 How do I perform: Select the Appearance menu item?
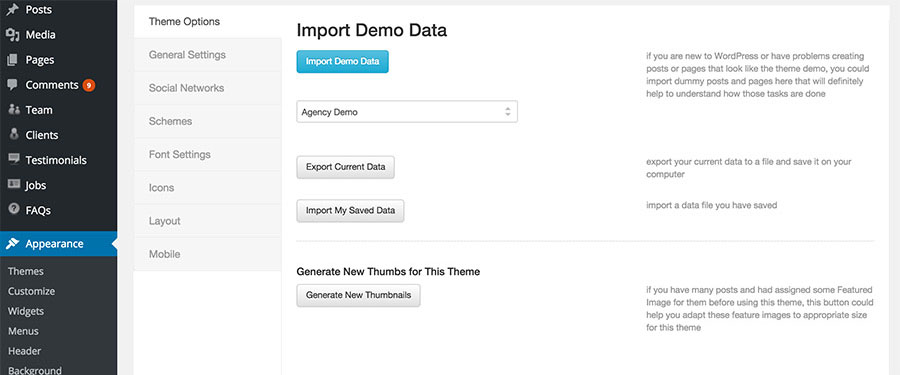point(59,243)
